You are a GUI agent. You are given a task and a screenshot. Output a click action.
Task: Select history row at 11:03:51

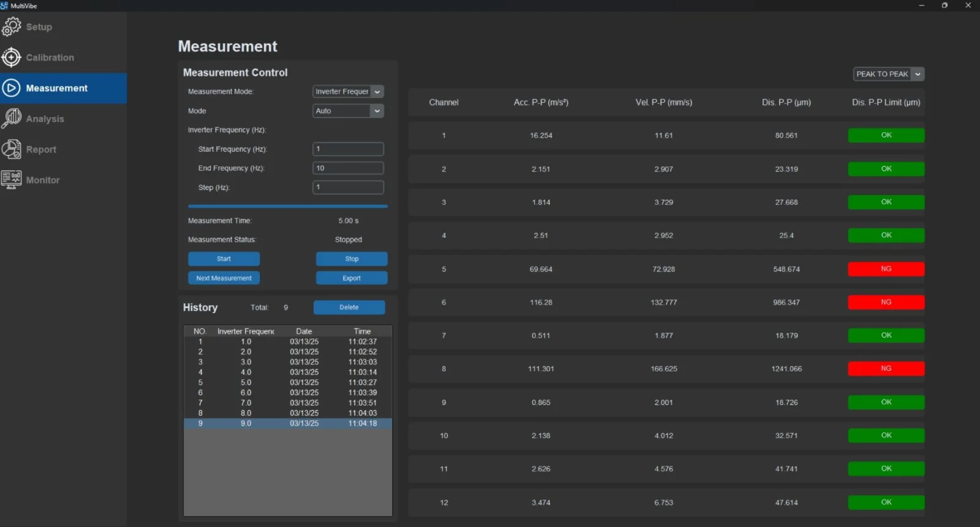288,403
